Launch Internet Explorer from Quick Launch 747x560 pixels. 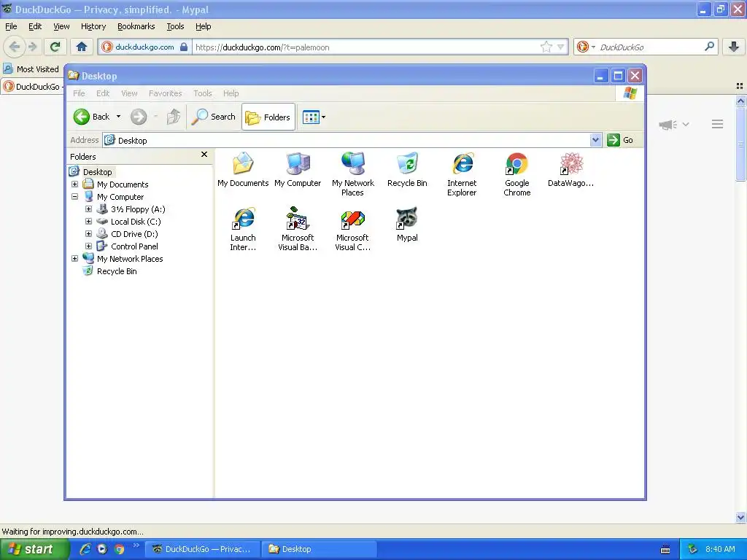[x=85, y=548]
